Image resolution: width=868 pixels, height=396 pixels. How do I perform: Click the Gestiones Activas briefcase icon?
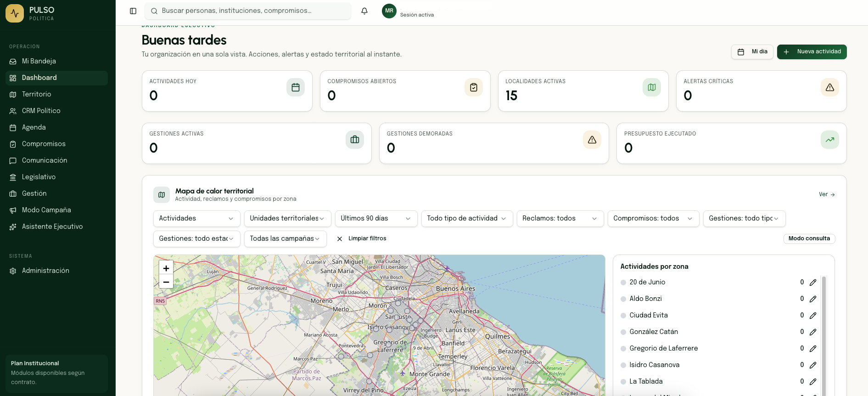pos(355,140)
